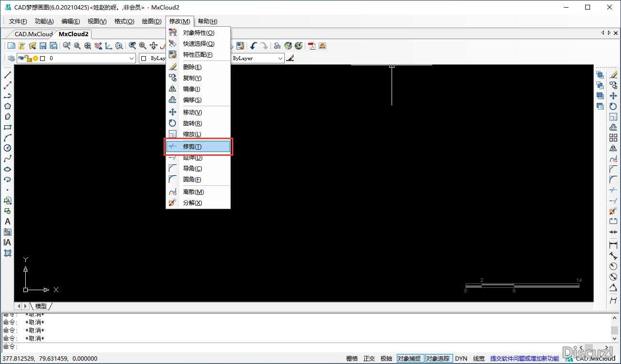Click the Rotate tool in right toolbar
Screen dimensions: 621x364
[613, 106]
